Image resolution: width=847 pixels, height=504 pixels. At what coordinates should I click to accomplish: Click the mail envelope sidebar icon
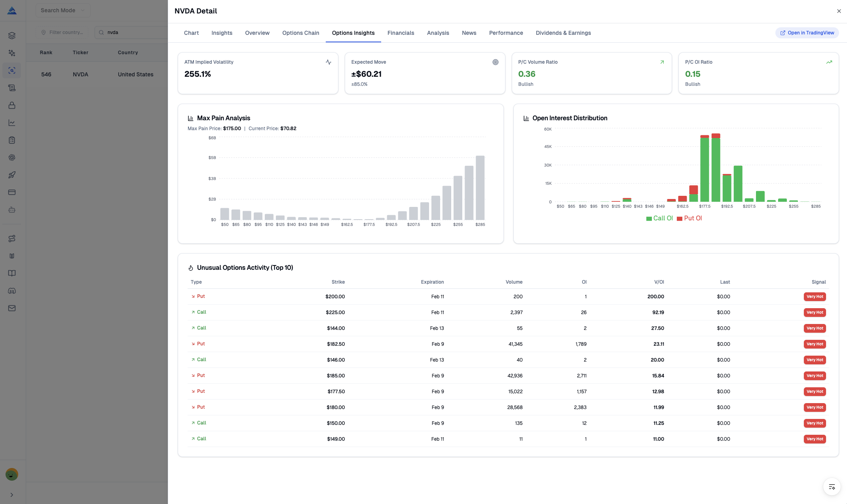(12, 308)
